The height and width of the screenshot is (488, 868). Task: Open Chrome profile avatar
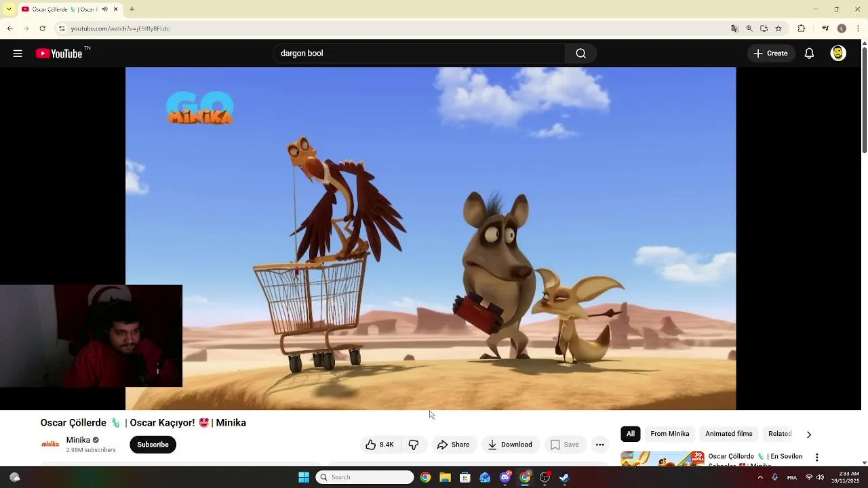(x=842, y=28)
